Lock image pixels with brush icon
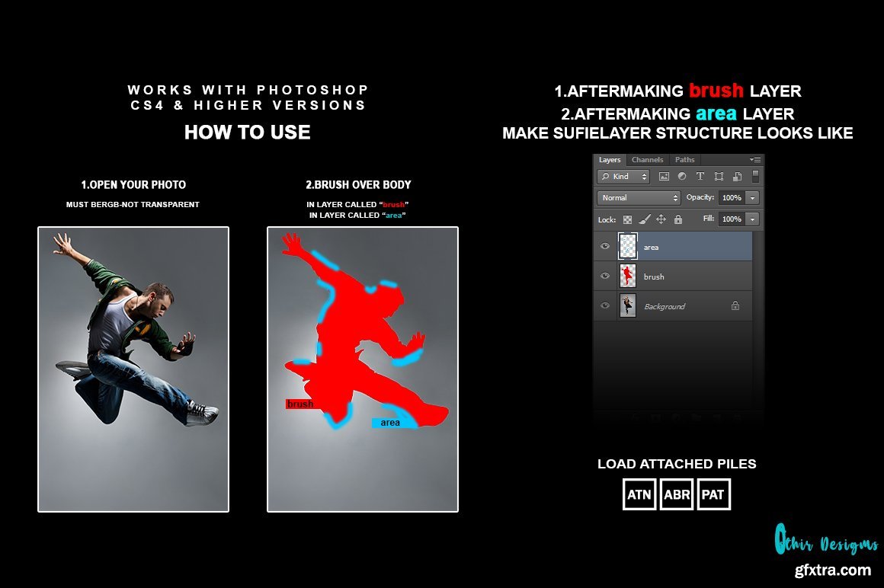Viewport: 884px width, 588px height. click(645, 219)
